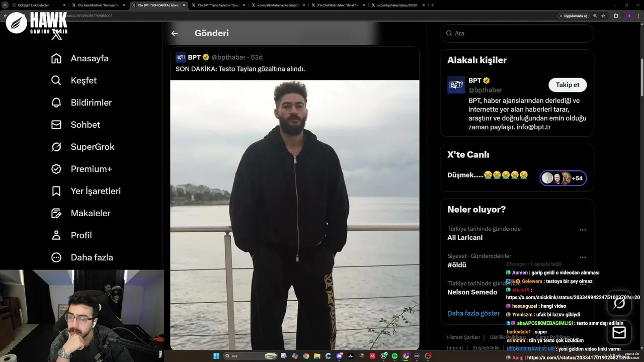
Task: Open the floating messages envelope button
Action: click(x=619, y=332)
